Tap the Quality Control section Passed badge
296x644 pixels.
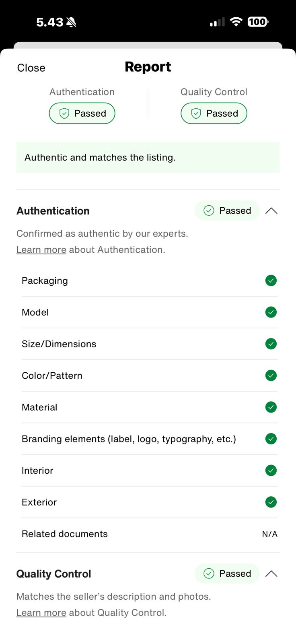click(x=227, y=574)
